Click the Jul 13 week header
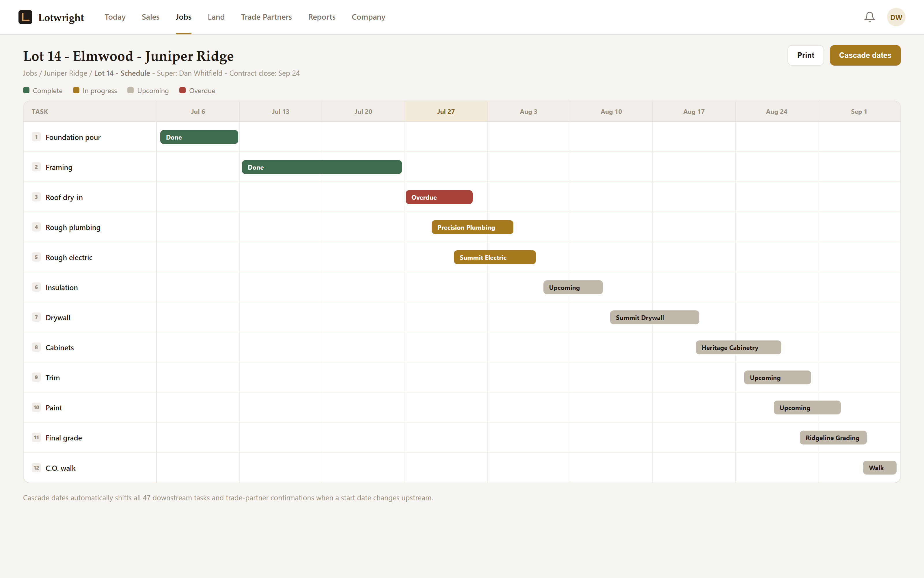The height and width of the screenshot is (578, 924). pyautogui.click(x=281, y=112)
